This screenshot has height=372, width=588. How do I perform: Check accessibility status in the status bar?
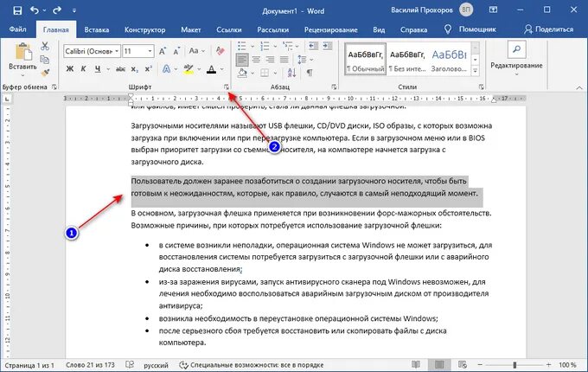click(x=252, y=365)
